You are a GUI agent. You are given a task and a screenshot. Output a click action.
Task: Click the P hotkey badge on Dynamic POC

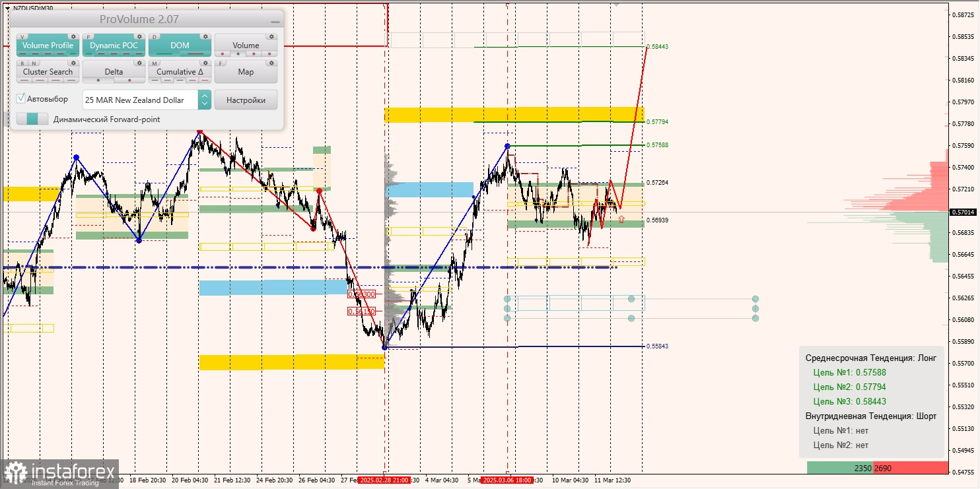coord(89,37)
